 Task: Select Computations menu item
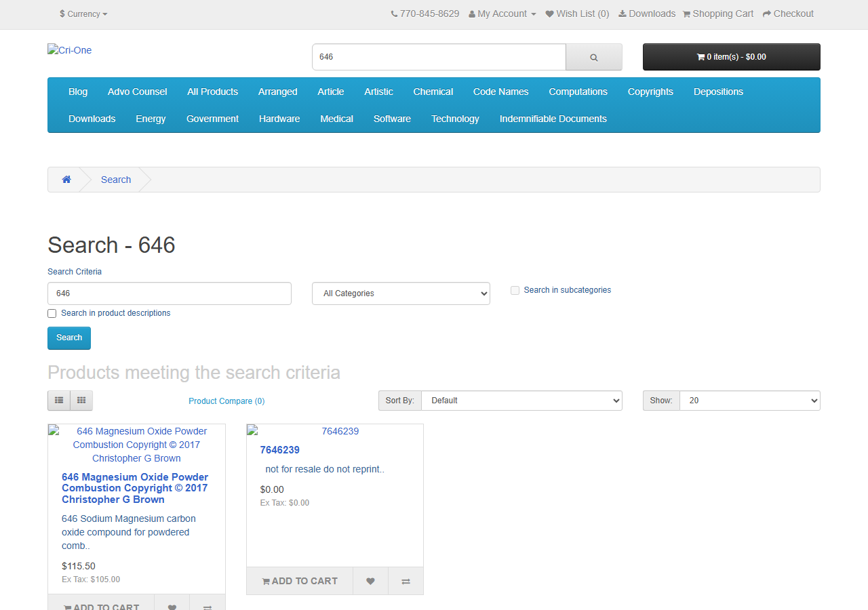click(x=578, y=91)
